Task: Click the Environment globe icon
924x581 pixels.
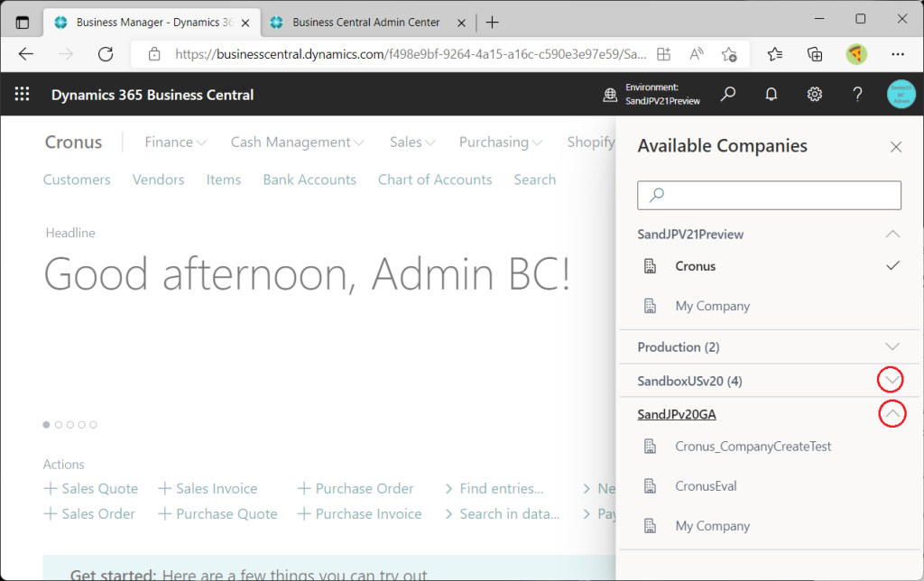Action: pos(610,95)
